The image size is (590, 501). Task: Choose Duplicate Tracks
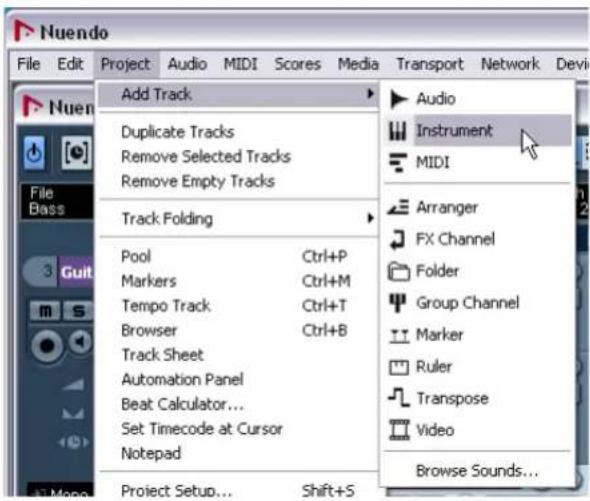[238, 132]
